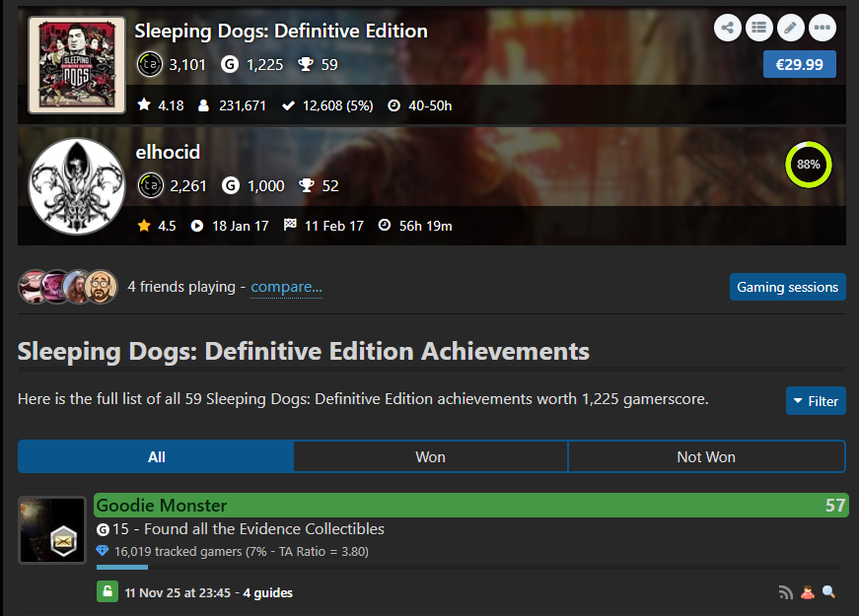The image size is (859, 616).
Task: Click the green unlocked padlock icon
Action: point(107,592)
